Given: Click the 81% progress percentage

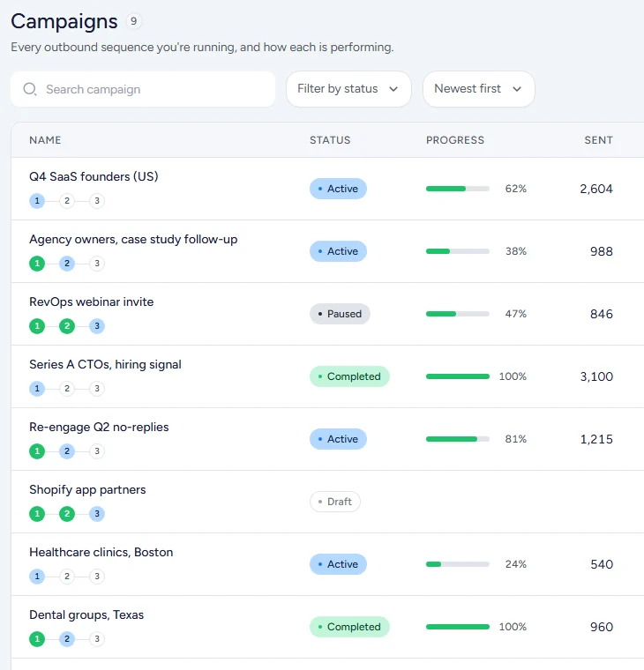Looking at the screenshot, I should point(516,439).
